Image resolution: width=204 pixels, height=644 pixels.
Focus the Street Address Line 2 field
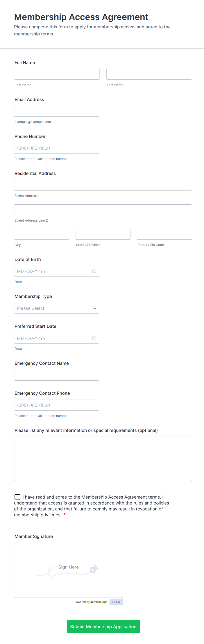pos(103,210)
